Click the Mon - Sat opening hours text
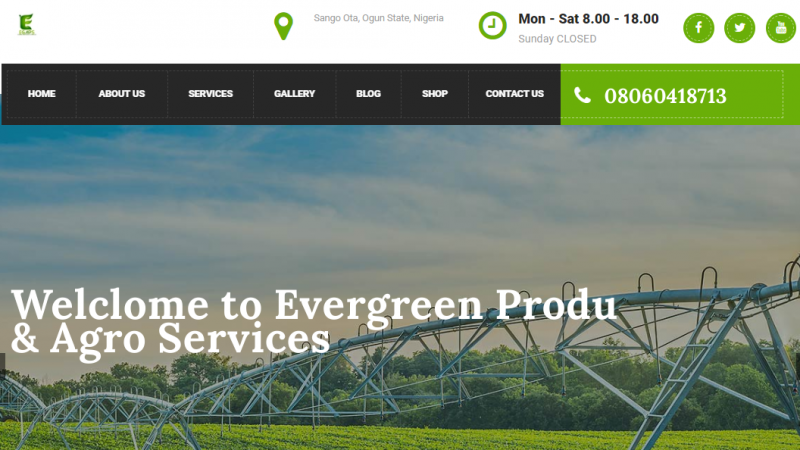Image resolution: width=800 pixels, height=450 pixels. 588,19
